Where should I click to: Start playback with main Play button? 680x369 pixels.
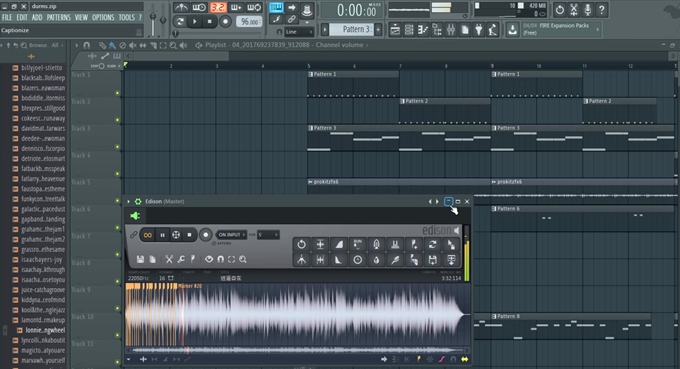tap(195, 21)
